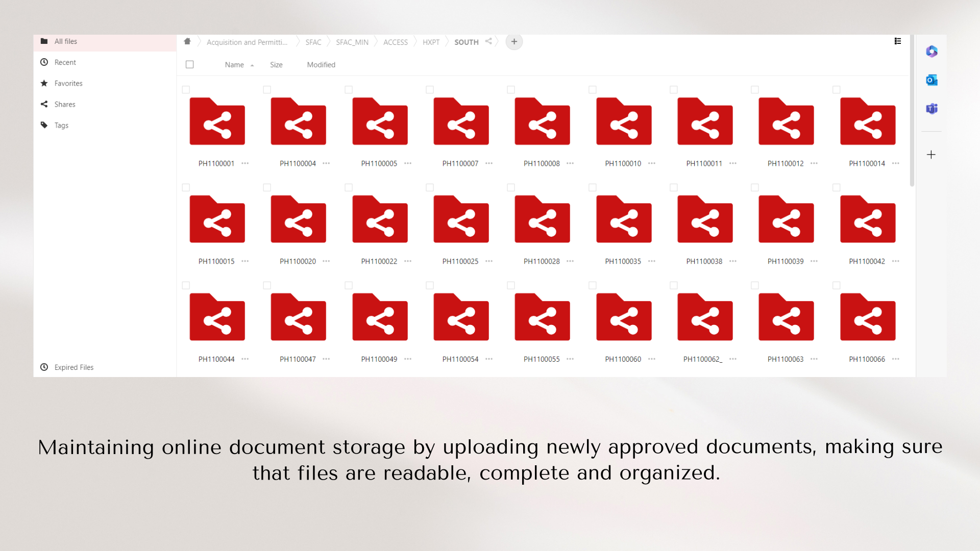Open the Favorites section in the sidebar
This screenshot has width=980, height=551.
tap(68, 83)
